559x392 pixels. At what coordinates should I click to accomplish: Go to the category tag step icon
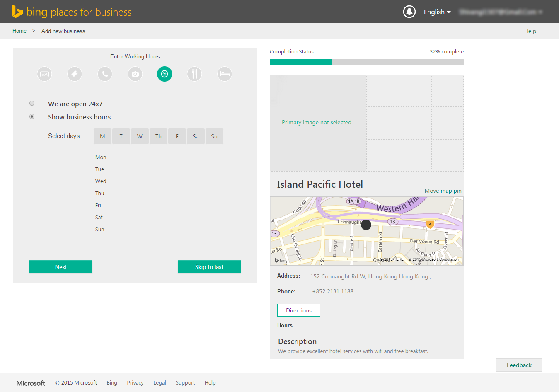[x=75, y=74]
